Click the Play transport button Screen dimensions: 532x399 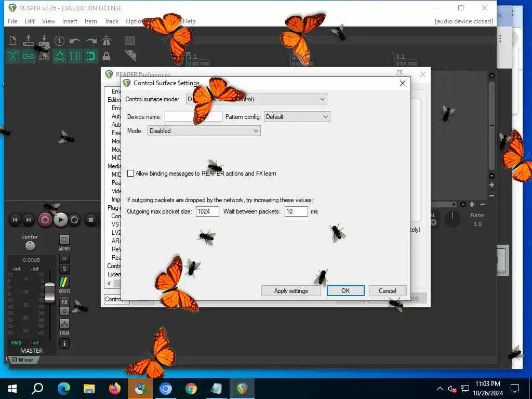point(61,220)
